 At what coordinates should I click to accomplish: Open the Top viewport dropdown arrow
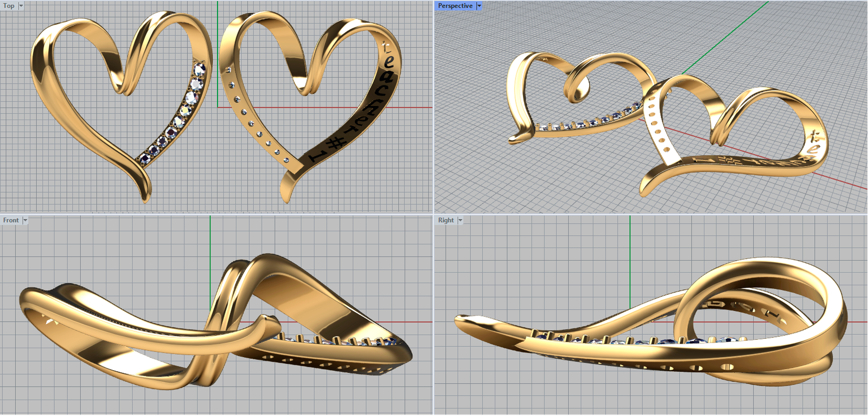[21, 5]
